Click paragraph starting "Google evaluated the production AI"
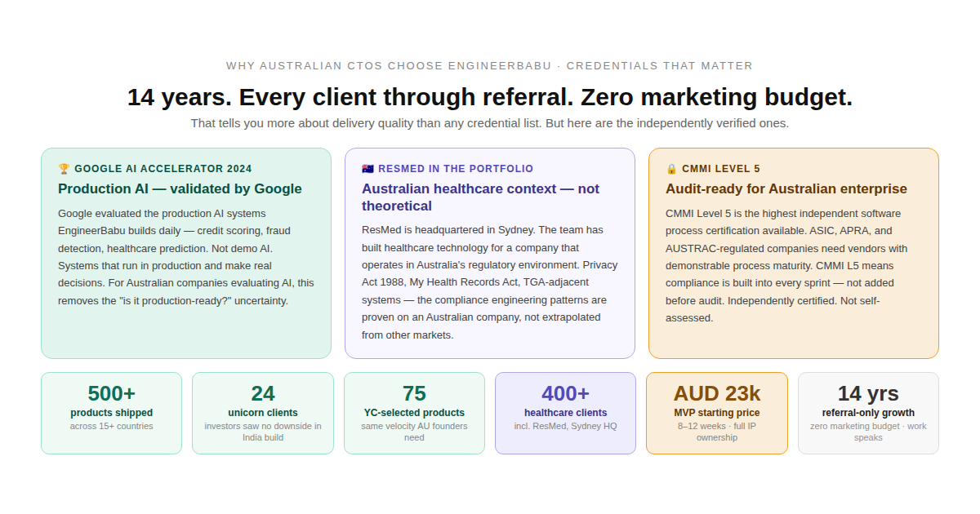The image size is (980, 514). pos(186,257)
